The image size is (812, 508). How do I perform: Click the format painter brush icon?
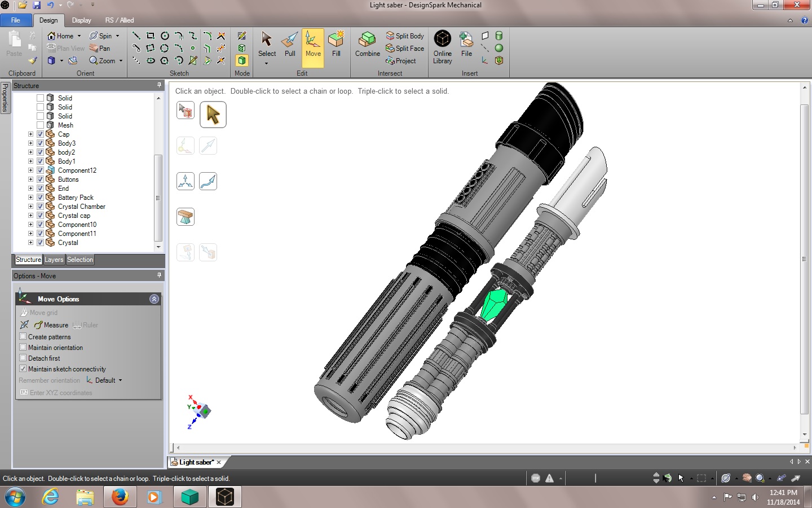coord(32,60)
